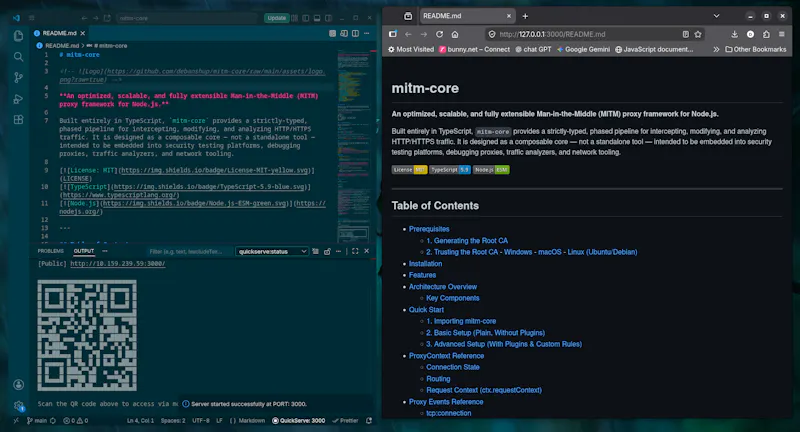Open the Manage gear in the activity bar

tap(18, 406)
